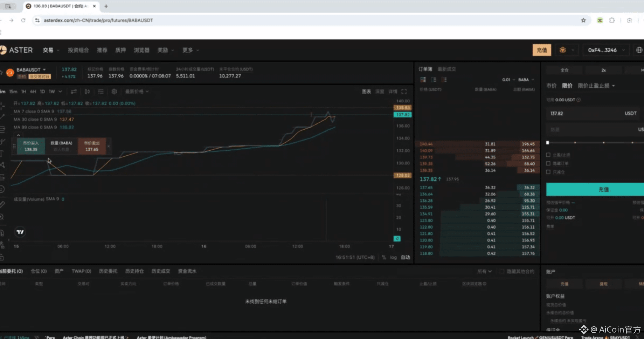The image size is (644, 339).
Task: Expand chart to fullscreen icon
Action: click(404, 91)
